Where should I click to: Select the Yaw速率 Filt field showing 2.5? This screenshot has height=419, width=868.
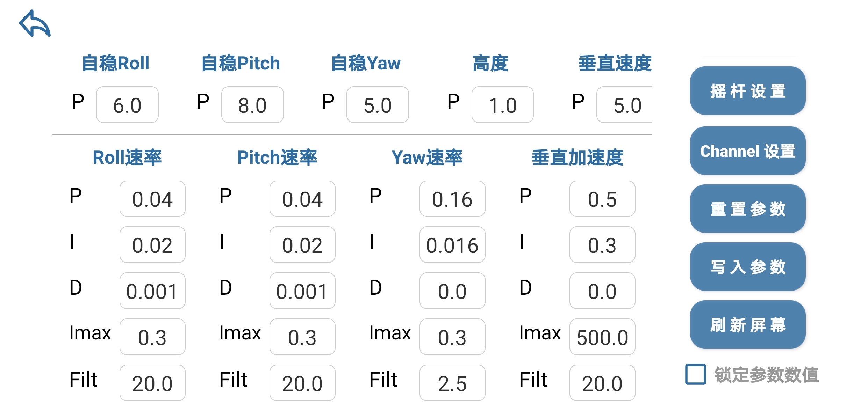[x=452, y=383]
